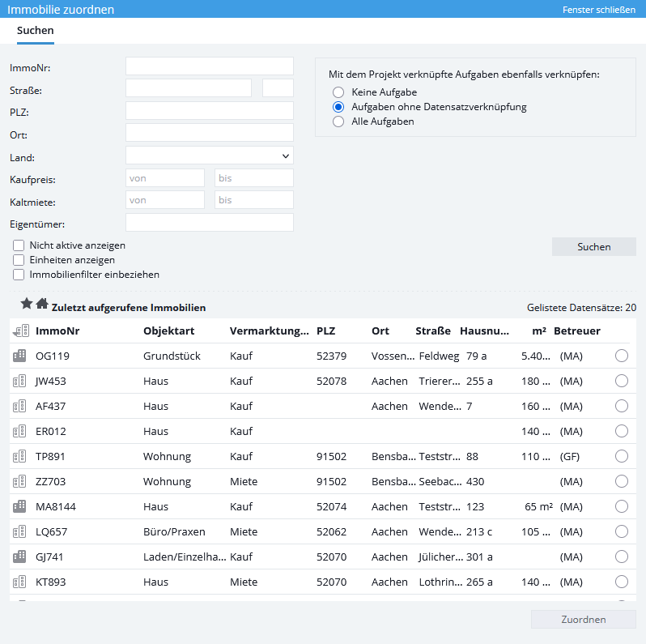Focus the ImmoNr input field
Image resolution: width=646 pixels, height=644 pixels.
[x=210, y=66]
